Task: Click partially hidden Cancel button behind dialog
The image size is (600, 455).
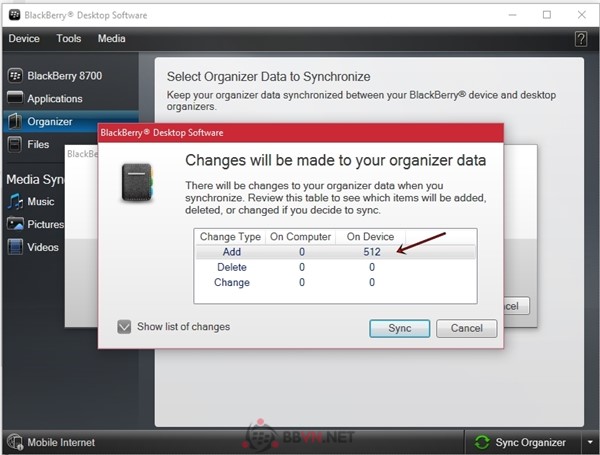Action: (x=516, y=306)
